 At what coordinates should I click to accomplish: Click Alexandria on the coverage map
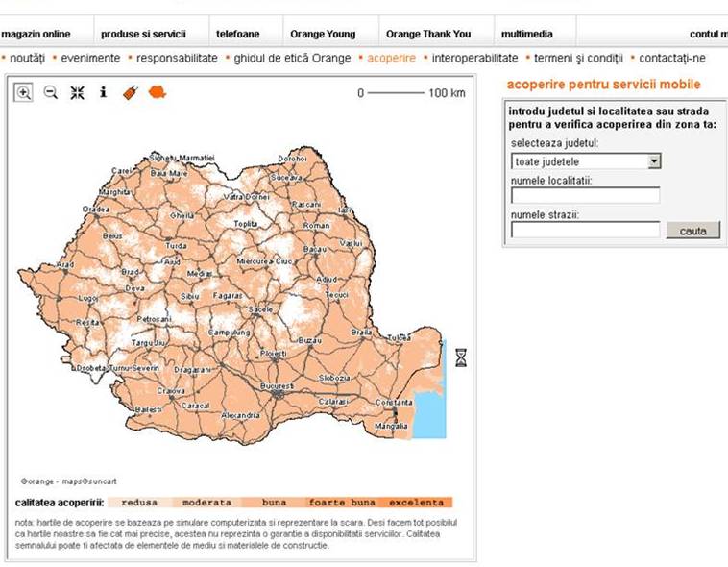(240, 415)
